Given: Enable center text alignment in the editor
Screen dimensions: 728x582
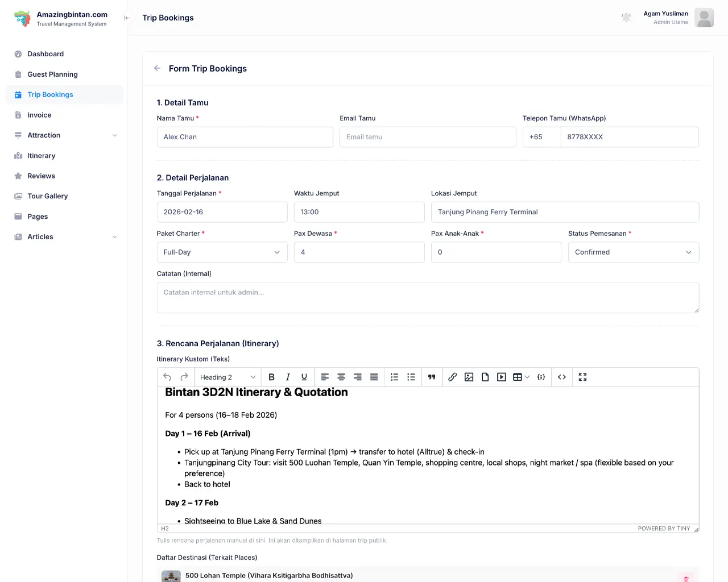Looking at the screenshot, I should [341, 377].
